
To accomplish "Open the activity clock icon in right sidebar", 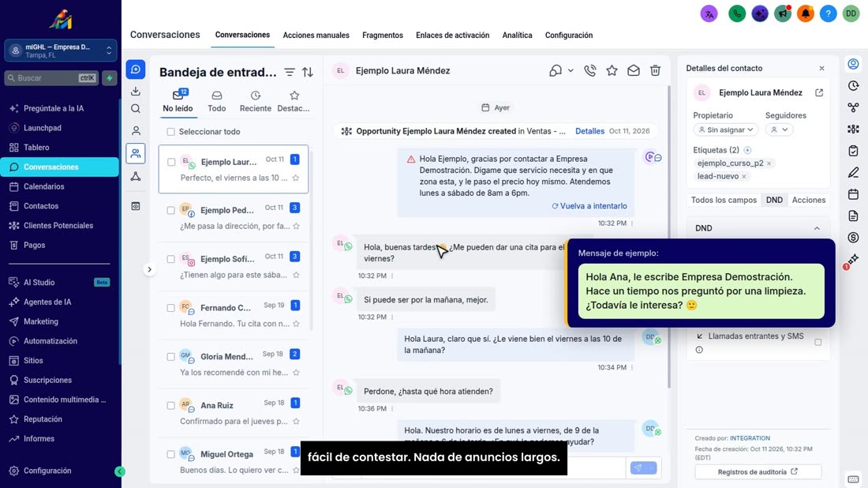I will tap(853, 86).
